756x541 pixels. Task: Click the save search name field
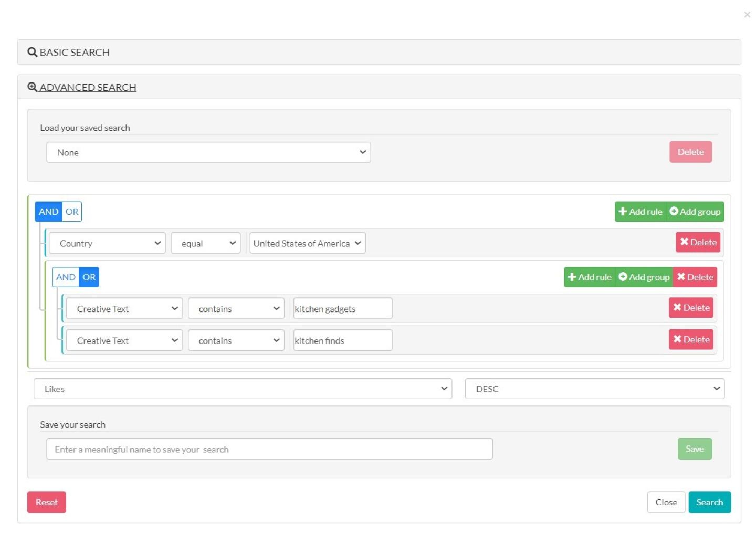(269, 449)
